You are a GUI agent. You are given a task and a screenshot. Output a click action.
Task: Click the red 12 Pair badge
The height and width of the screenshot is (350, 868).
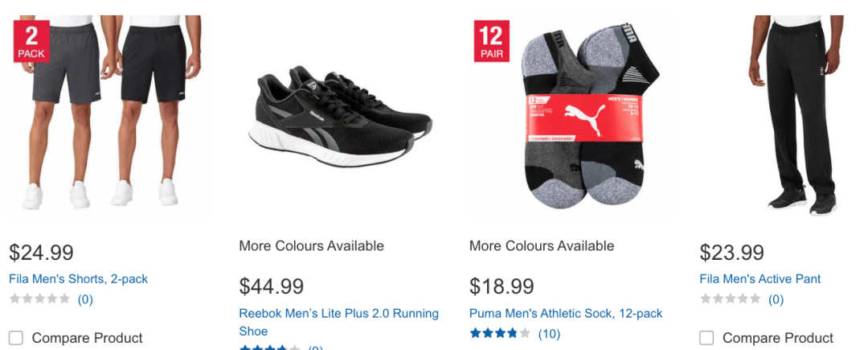pyautogui.click(x=491, y=41)
